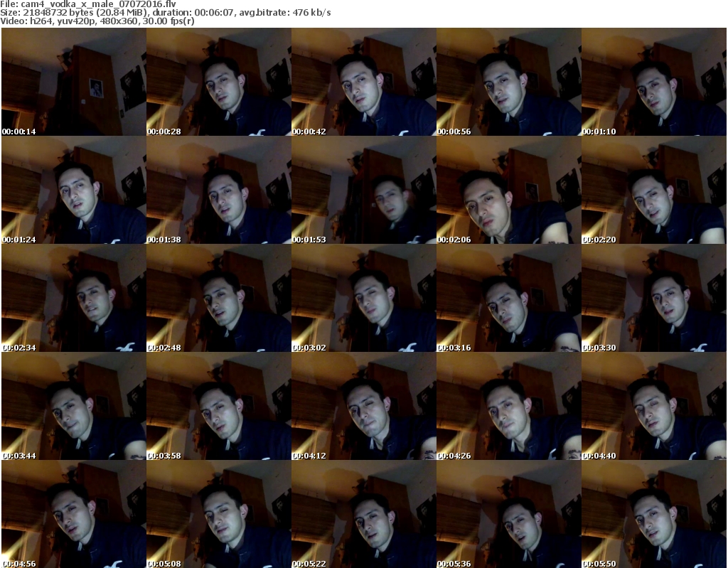Choose the preview frame 00:03:58
The image size is (728, 568).
point(219,406)
